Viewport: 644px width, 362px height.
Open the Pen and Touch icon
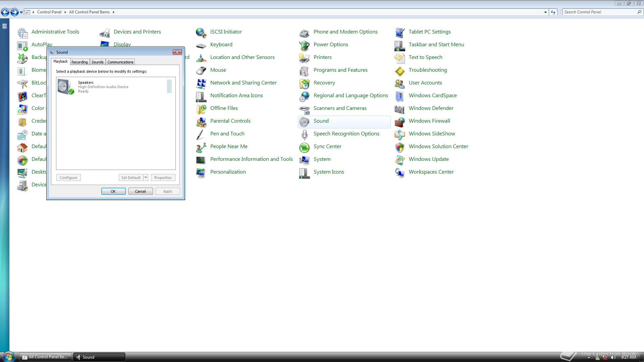point(200,135)
